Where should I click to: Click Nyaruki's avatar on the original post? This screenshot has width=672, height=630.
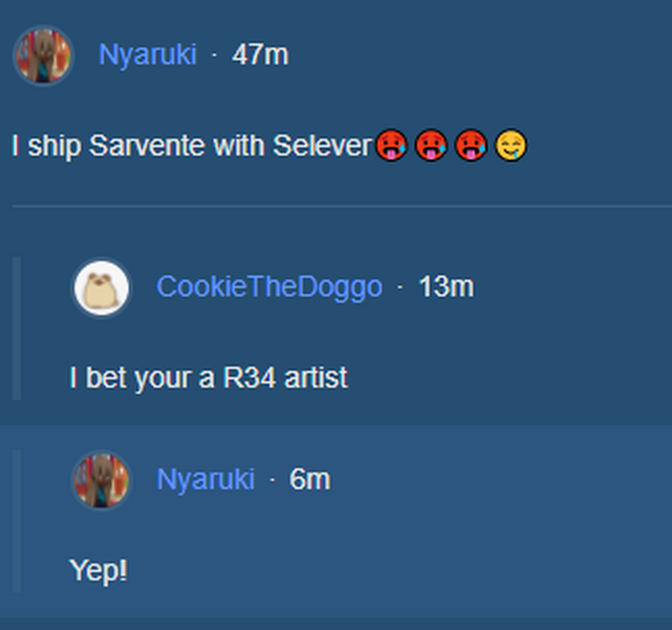click(x=42, y=55)
